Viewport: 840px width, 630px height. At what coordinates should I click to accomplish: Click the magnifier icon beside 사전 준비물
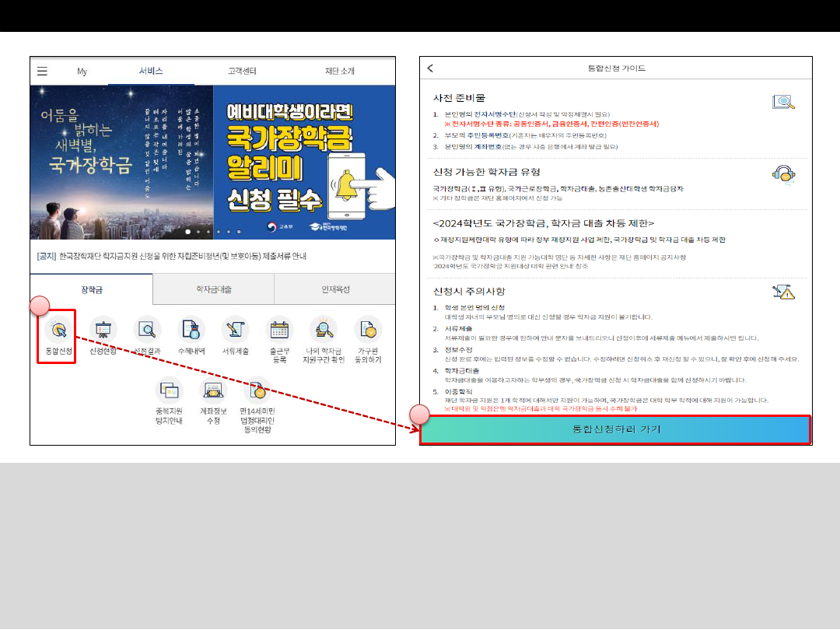pyautogui.click(x=786, y=101)
